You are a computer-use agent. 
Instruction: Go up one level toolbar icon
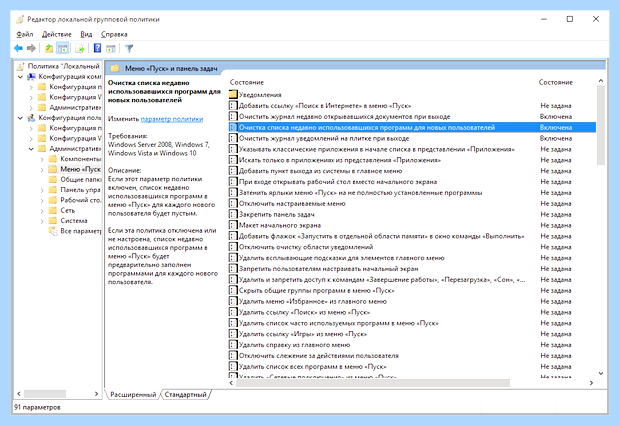pos(49,48)
